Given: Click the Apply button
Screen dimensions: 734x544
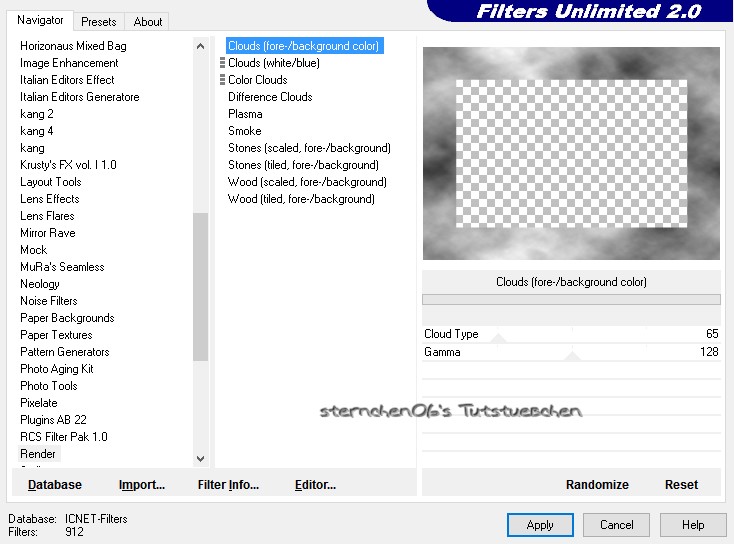Looking at the screenshot, I should 540,525.
